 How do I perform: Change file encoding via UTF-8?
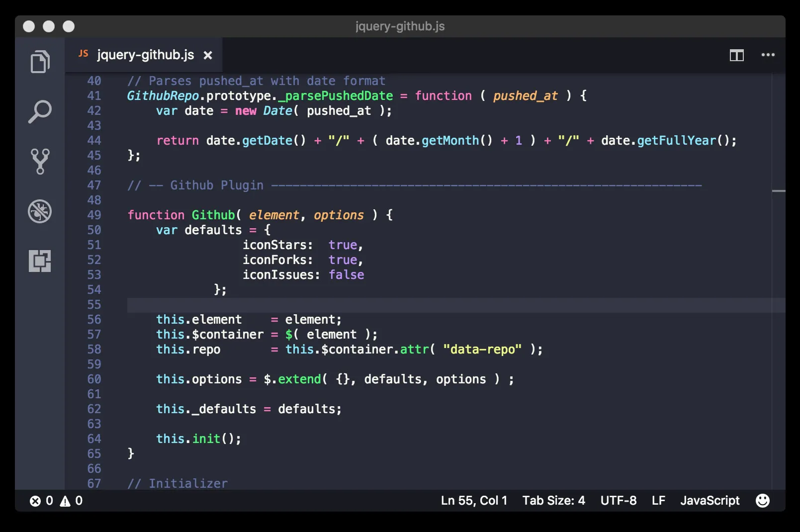[618, 500]
